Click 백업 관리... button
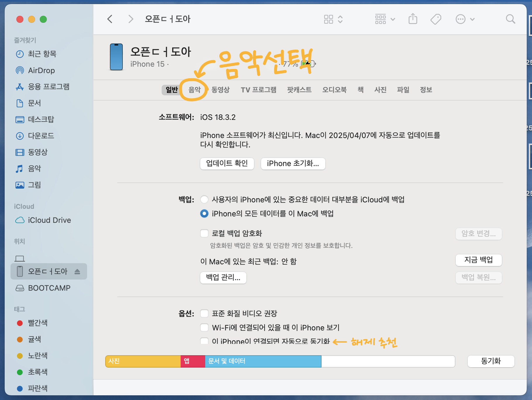 pos(223,277)
